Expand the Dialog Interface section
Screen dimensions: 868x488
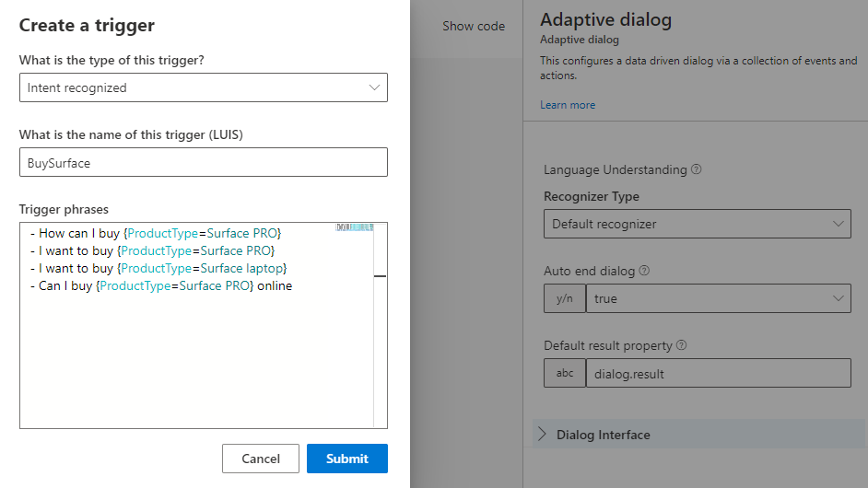click(603, 435)
